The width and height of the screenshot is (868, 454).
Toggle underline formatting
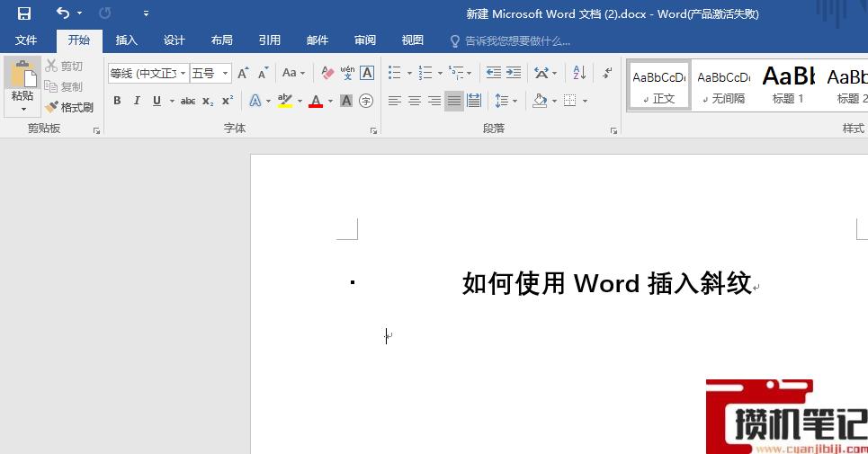point(157,101)
